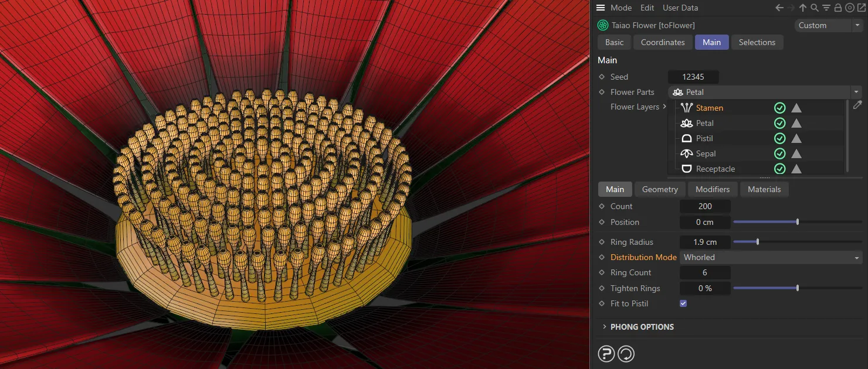Open the filter icon in the top toolbar
The height and width of the screenshot is (369, 868).
[x=826, y=8]
